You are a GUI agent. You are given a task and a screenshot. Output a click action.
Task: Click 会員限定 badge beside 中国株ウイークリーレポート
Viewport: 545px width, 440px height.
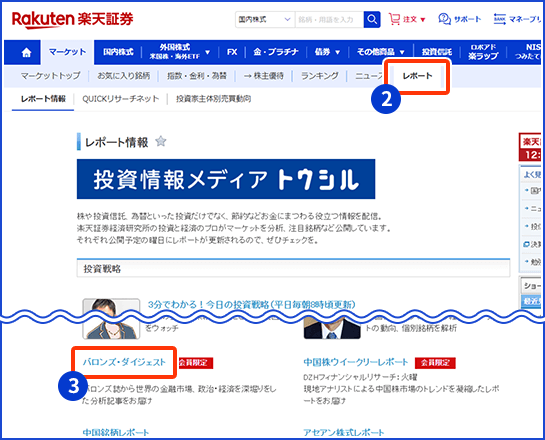click(435, 363)
